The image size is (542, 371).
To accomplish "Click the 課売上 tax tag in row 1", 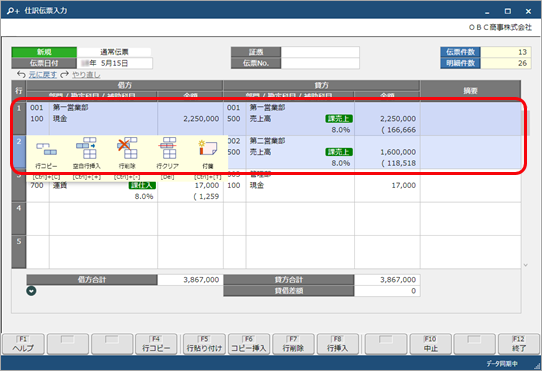I will 339,119.
